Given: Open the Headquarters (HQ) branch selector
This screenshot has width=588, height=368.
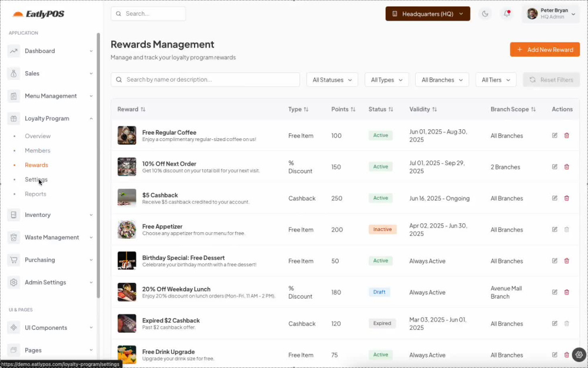Looking at the screenshot, I should click(x=427, y=14).
